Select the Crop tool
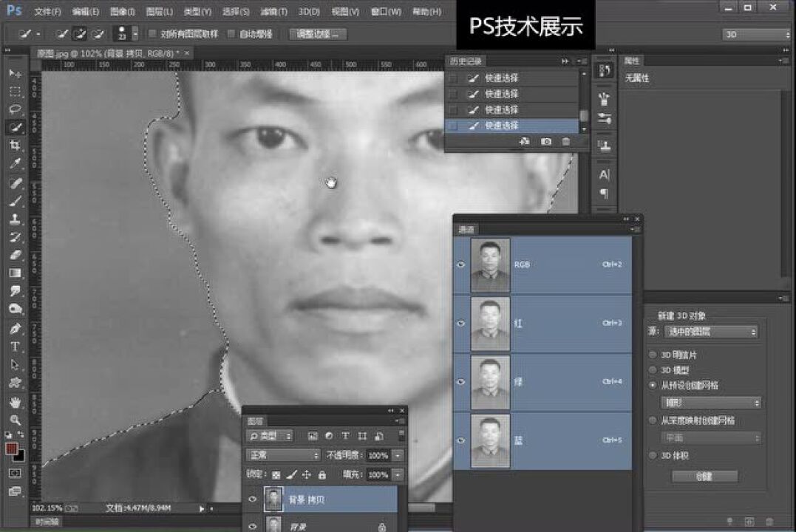 (16, 146)
